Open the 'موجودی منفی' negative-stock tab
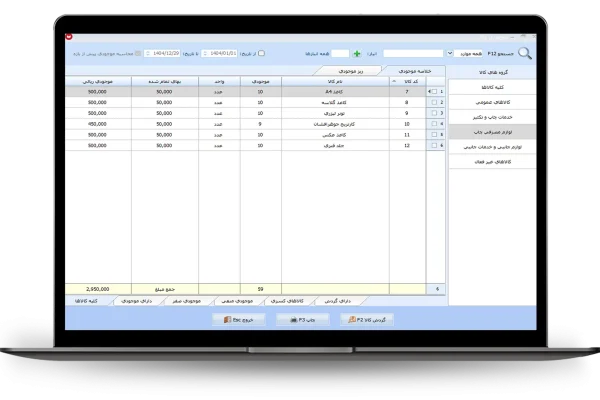Screen dimensions: 600x400 pyautogui.click(x=237, y=301)
